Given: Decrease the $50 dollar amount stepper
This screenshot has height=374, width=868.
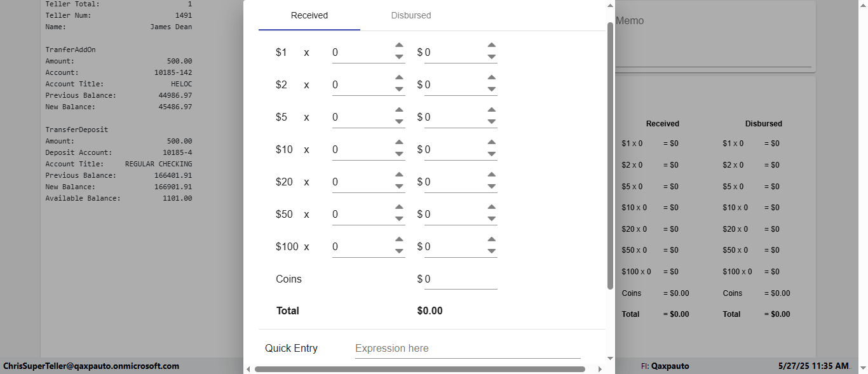Looking at the screenshot, I should [491, 219].
